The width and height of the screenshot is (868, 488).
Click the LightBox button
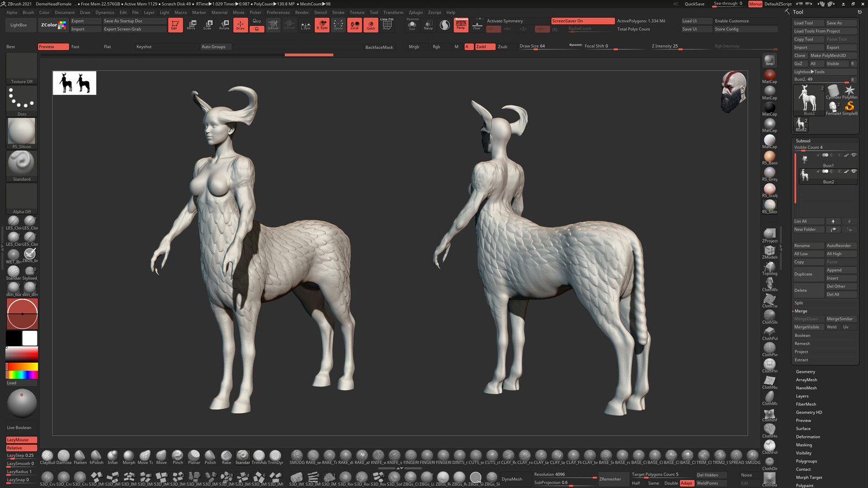[18, 25]
